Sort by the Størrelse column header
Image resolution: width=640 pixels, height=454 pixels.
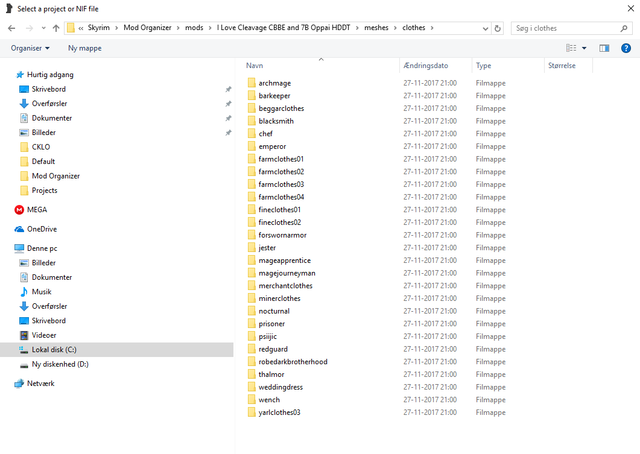coord(562,65)
